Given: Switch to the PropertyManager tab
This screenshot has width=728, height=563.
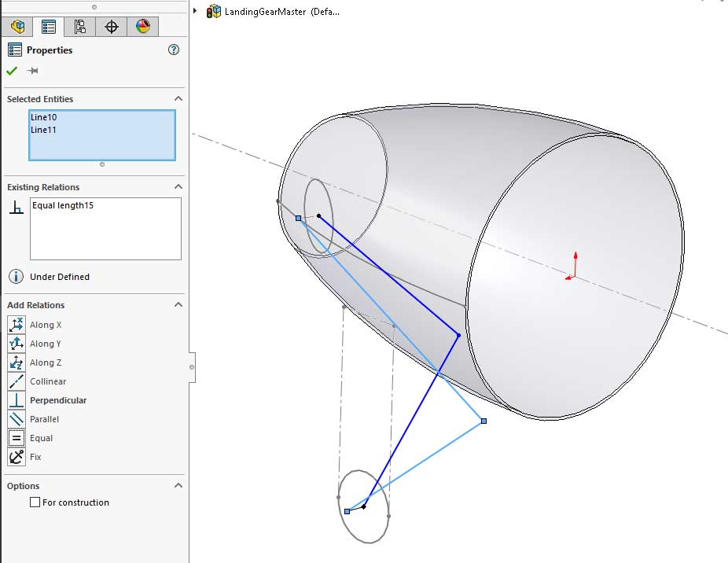Looking at the screenshot, I should (48, 27).
